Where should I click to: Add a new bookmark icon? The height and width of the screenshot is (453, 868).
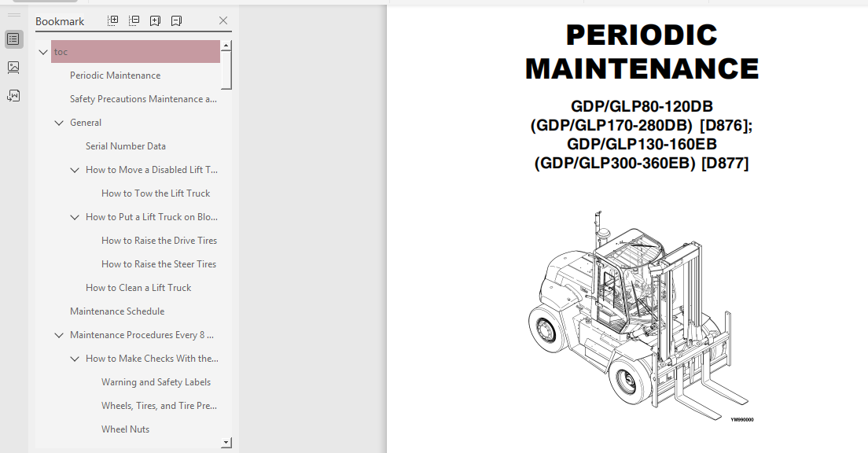(155, 20)
